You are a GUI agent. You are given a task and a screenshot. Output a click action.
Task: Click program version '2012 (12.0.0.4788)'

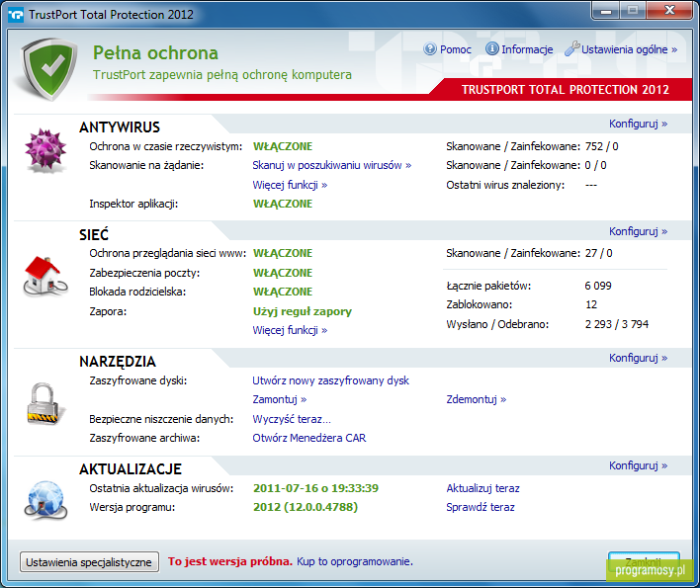[306, 507]
